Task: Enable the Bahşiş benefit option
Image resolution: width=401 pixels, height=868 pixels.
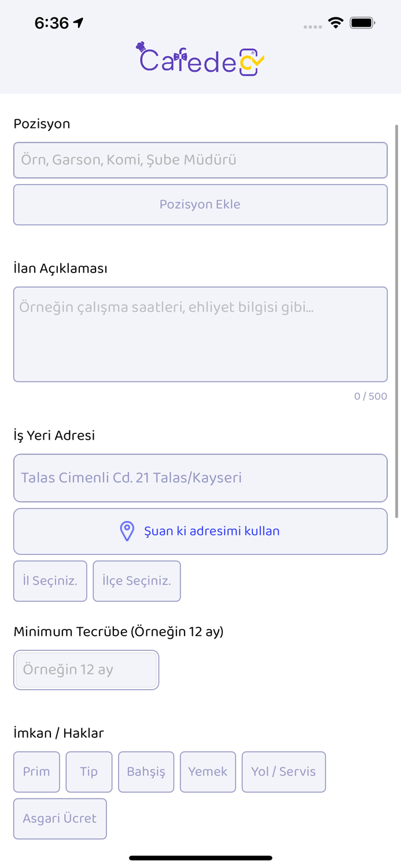Action: (146, 771)
